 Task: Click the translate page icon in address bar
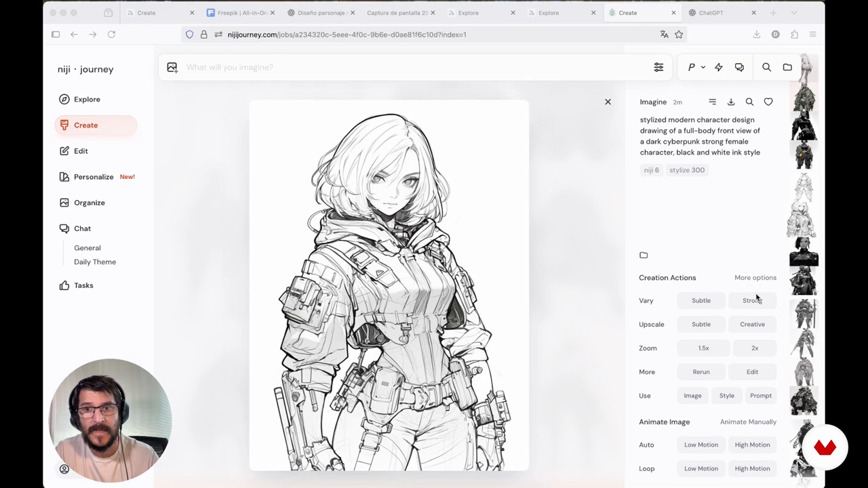(664, 35)
